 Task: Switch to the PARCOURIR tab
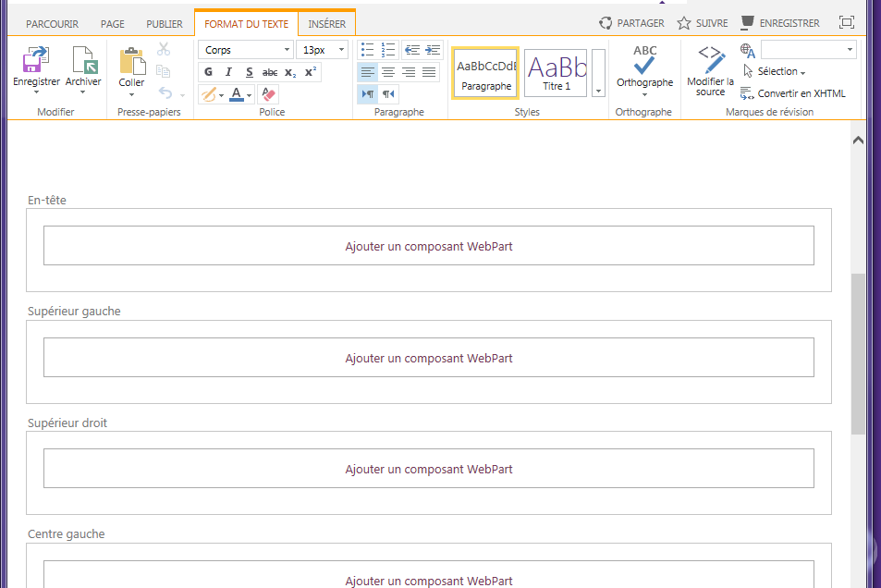click(x=53, y=24)
